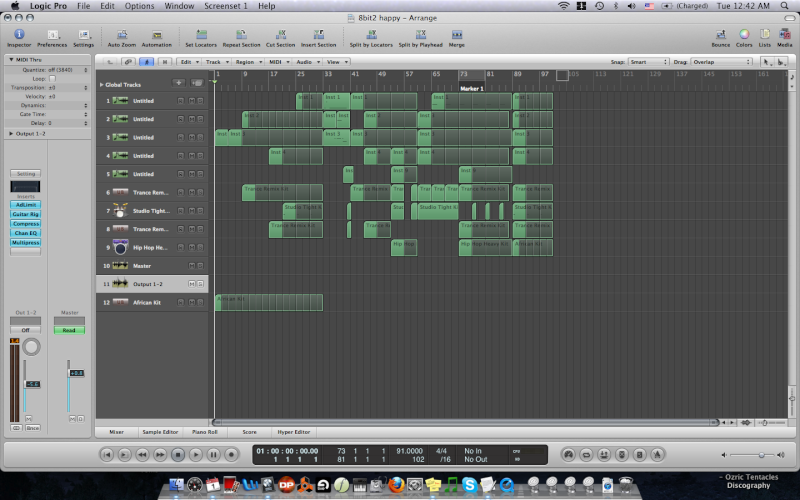Viewport: 800px width, 500px height.
Task: Click Marker 1 in the bar ruler
Action: click(x=472, y=88)
